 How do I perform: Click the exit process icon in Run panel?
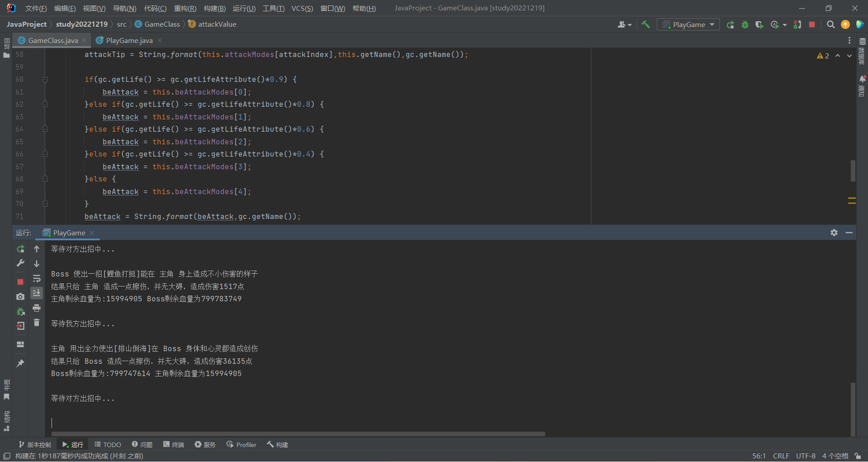tap(20, 326)
